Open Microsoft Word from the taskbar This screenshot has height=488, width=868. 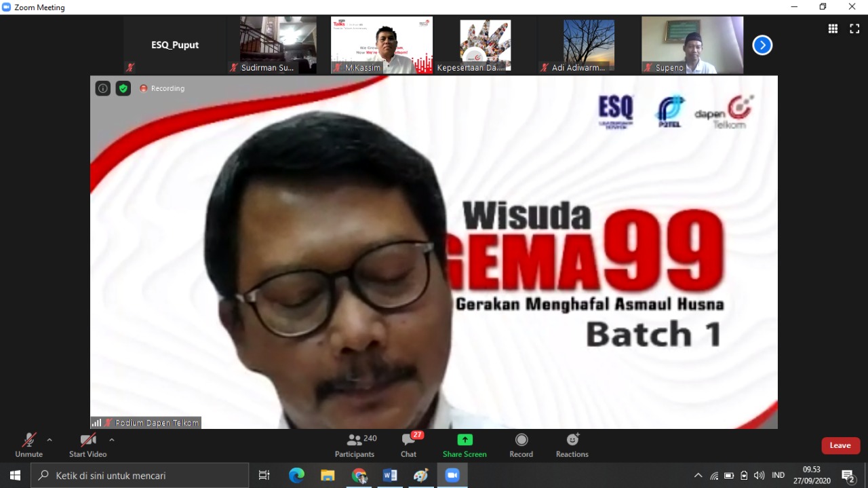coord(390,476)
